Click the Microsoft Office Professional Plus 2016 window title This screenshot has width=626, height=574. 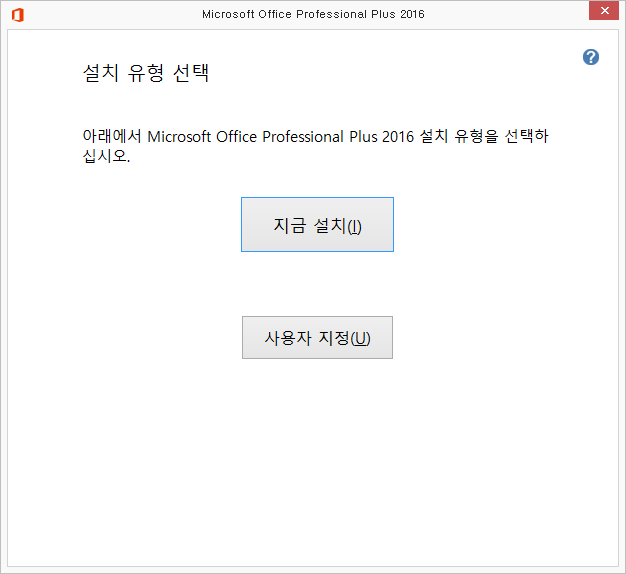(x=313, y=14)
